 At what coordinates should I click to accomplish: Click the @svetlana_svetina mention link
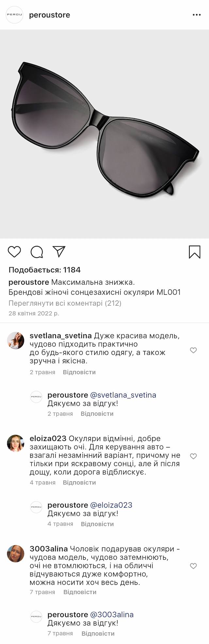point(123,395)
